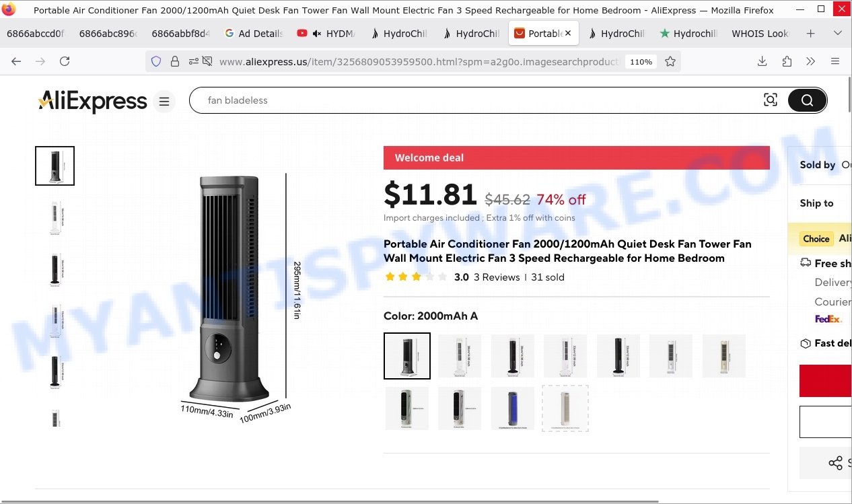Open the AliExpress hamburger category menu
Viewport: 852px width, 504px height.
[164, 102]
